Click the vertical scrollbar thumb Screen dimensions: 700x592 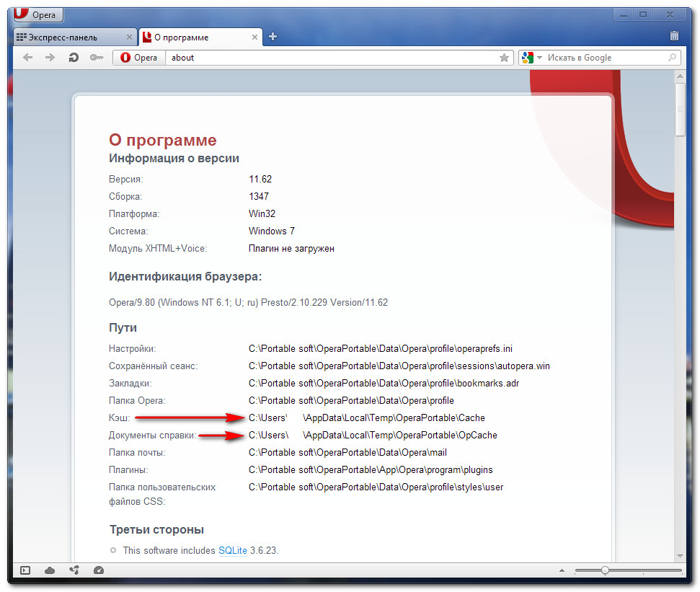[x=680, y=110]
